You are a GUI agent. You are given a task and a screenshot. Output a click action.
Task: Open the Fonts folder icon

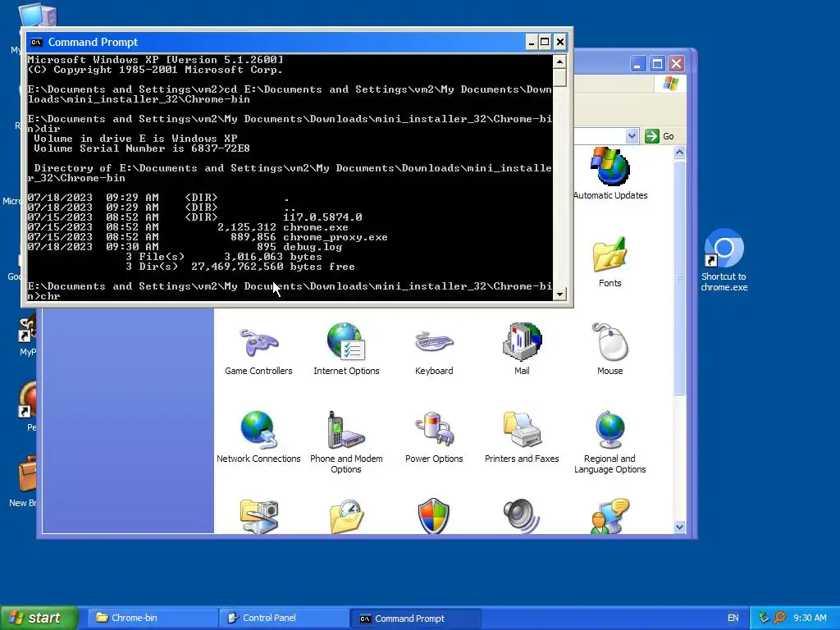click(609, 262)
